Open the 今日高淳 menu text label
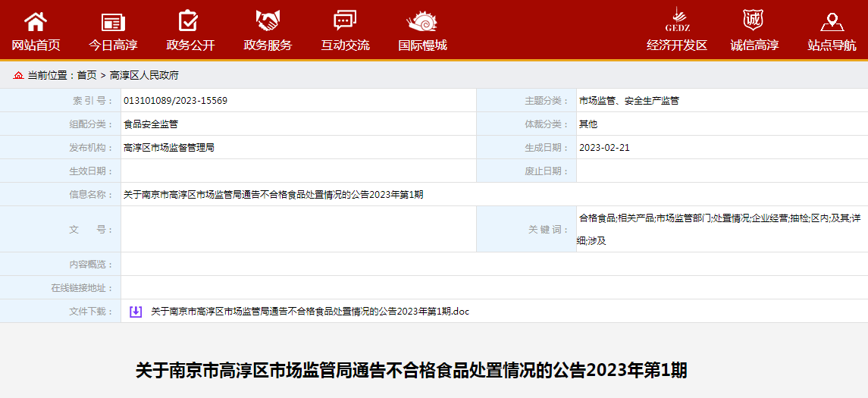The width and height of the screenshot is (868, 398). point(113,45)
